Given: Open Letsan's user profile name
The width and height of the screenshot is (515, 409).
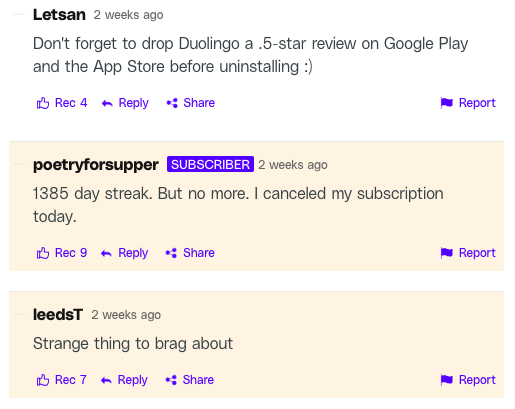Looking at the screenshot, I should pyautogui.click(x=59, y=15).
